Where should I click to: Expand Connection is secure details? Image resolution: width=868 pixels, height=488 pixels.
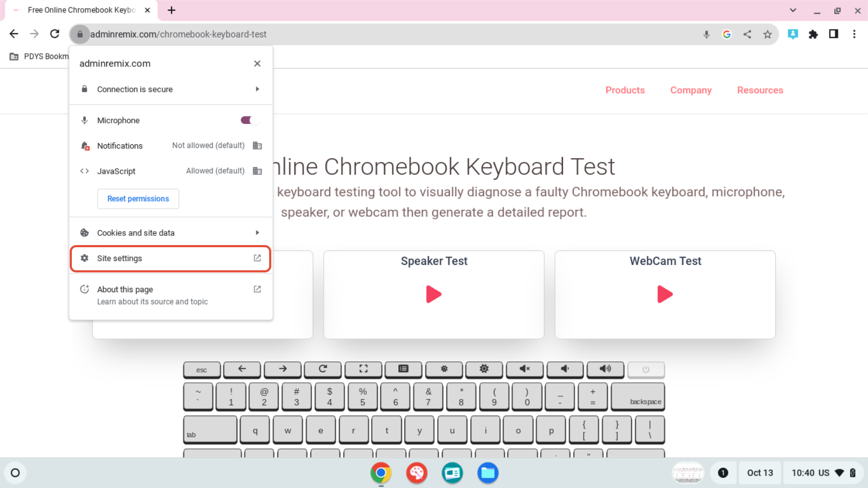[171, 89]
